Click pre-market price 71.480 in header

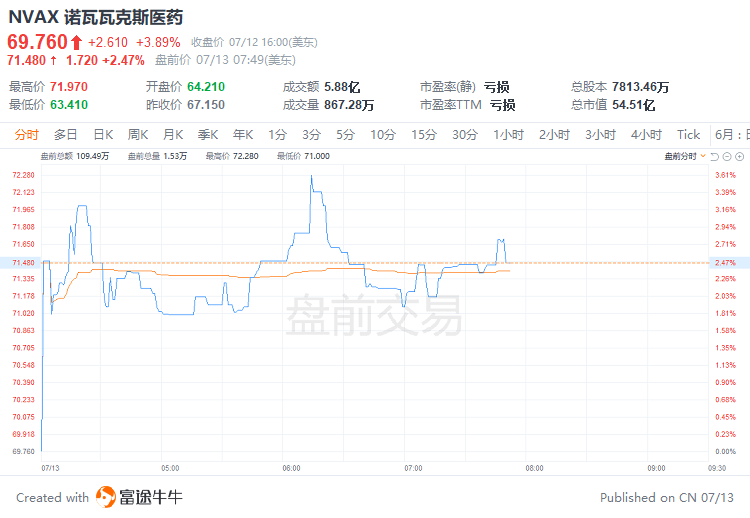pyautogui.click(x=26, y=60)
